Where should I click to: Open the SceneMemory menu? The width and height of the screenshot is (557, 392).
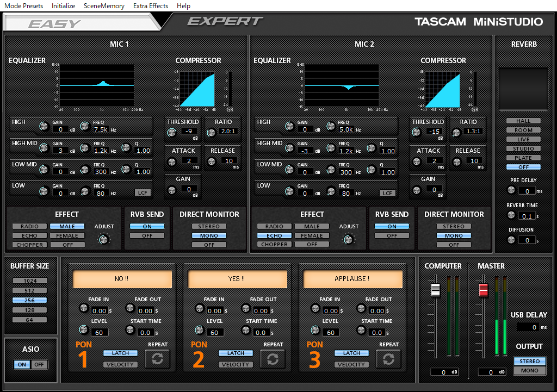point(104,5)
